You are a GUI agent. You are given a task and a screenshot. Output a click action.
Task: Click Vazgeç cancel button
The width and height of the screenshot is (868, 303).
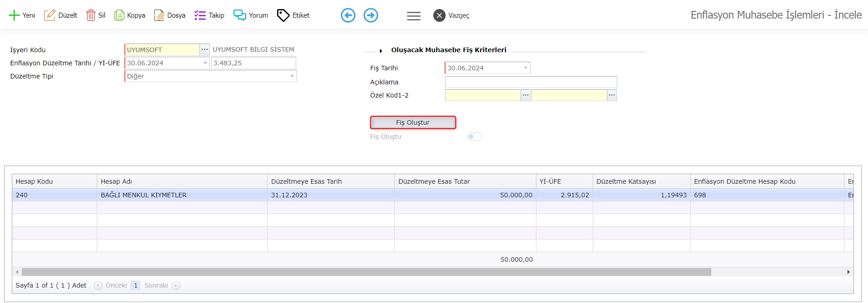[451, 15]
